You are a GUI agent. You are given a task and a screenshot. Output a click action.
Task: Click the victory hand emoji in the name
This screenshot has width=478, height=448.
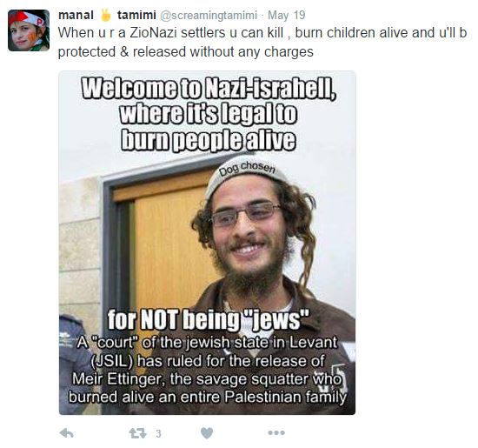105,15
